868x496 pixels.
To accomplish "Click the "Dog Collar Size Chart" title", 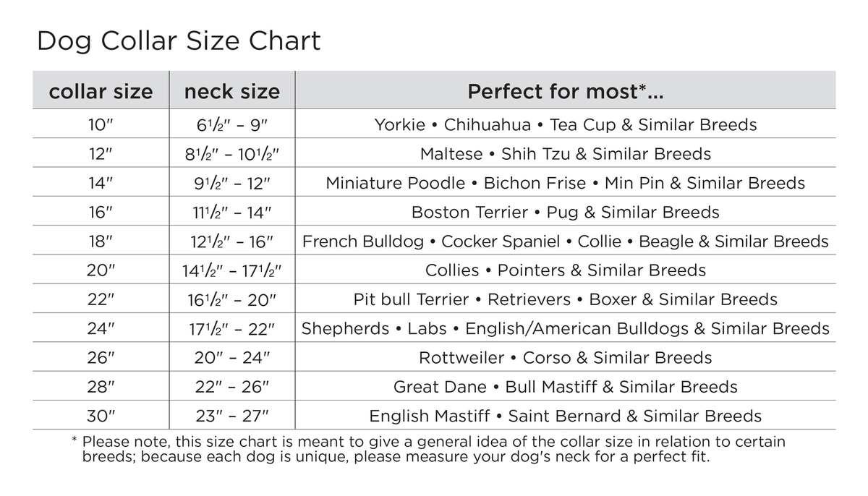I will pyautogui.click(x=178, y=41).
